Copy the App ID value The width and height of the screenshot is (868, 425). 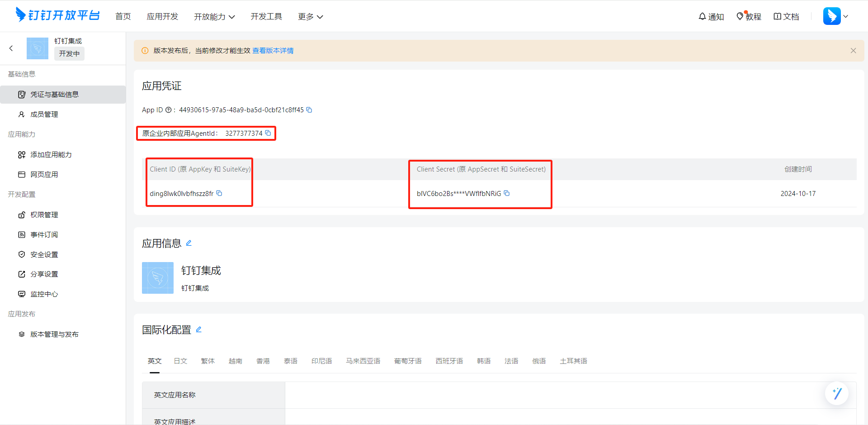(309, 110)
